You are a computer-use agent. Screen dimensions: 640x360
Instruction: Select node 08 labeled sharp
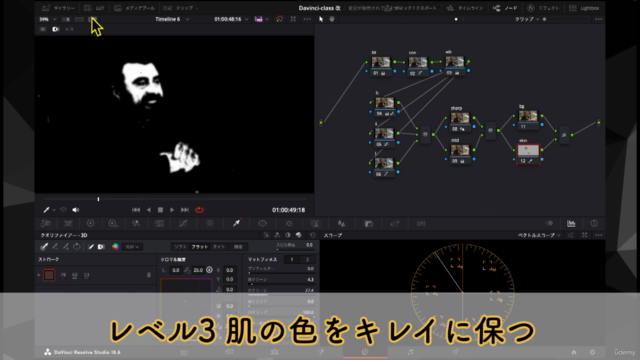click(x=460, y=122)
